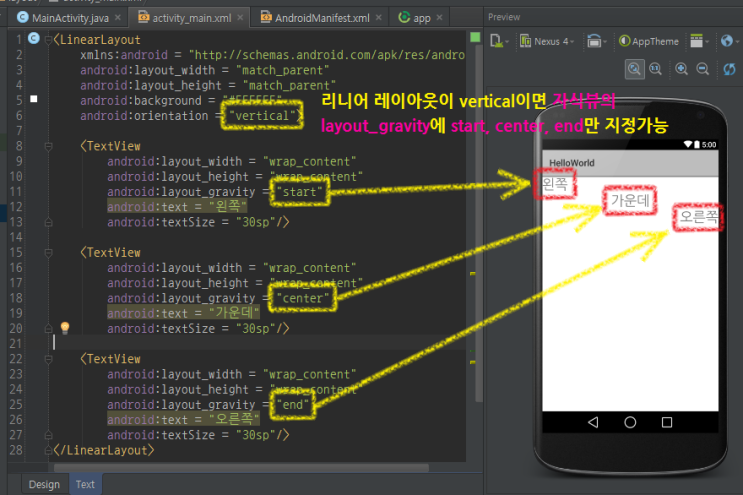Open the activity association dropdown

pos(699,41)
